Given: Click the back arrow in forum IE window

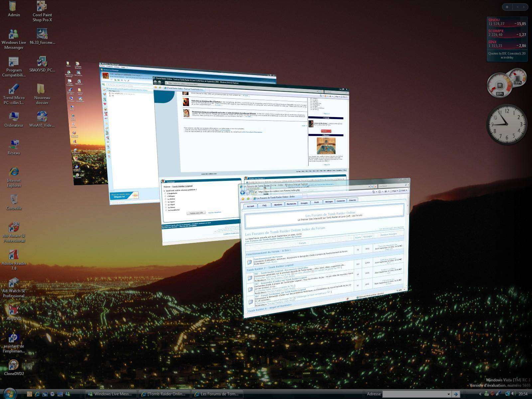Looking at the screenshot, I should (x=243, y=193).
